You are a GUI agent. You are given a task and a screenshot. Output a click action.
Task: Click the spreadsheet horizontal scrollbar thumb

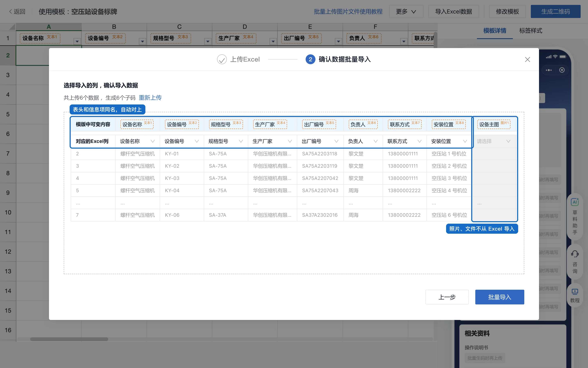pos(69,339)
